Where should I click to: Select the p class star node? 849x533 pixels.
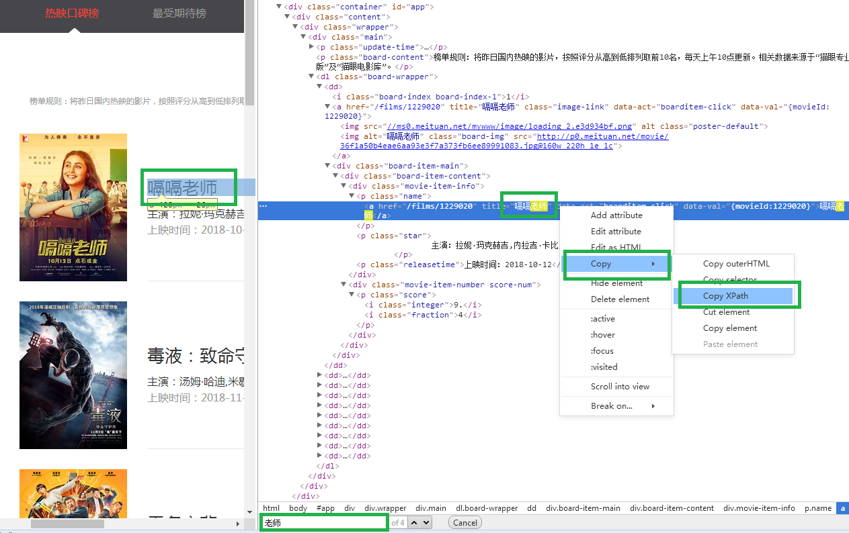click(394, 236)
